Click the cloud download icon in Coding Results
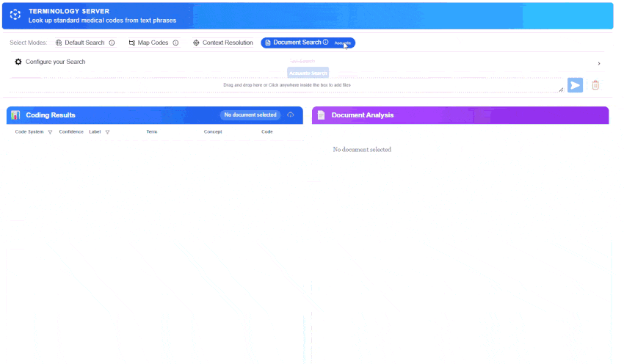The height and width of the screenshot is (364, 624). 291,115
